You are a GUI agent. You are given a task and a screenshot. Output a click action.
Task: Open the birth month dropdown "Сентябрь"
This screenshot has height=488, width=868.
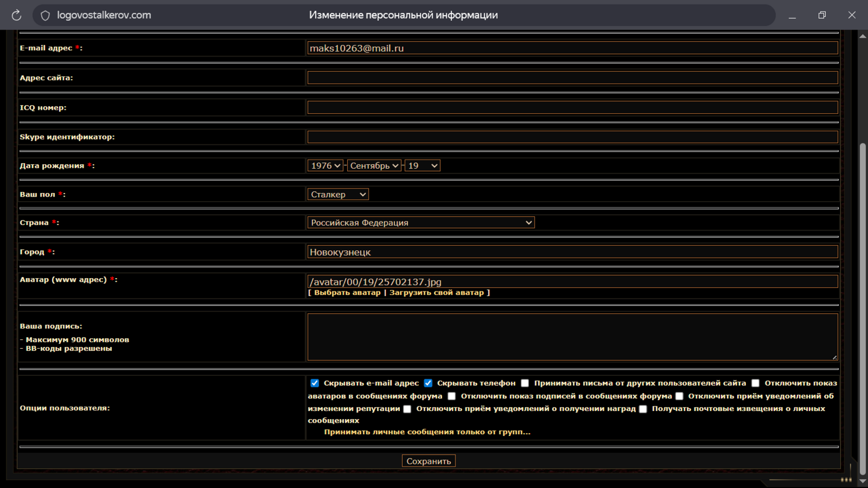374,166
